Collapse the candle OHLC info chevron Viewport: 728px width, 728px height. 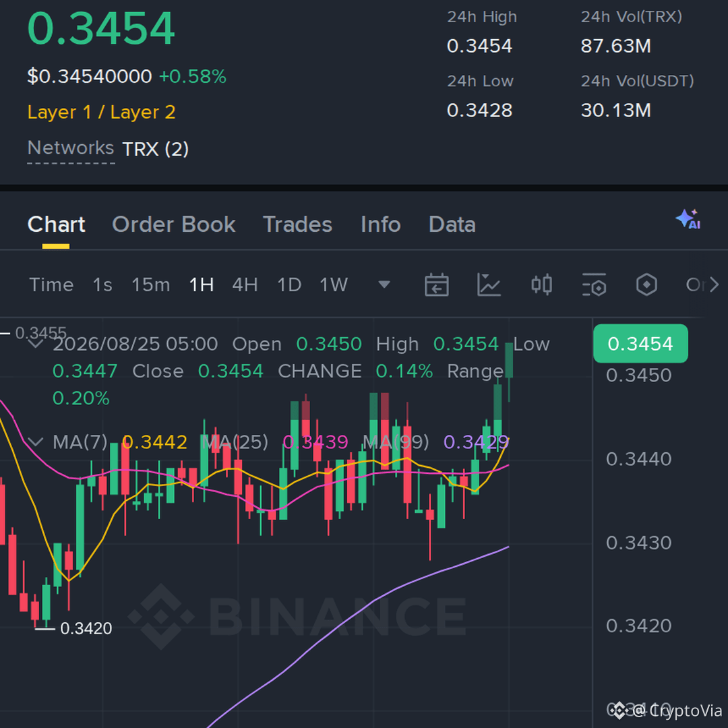(36, 344)
